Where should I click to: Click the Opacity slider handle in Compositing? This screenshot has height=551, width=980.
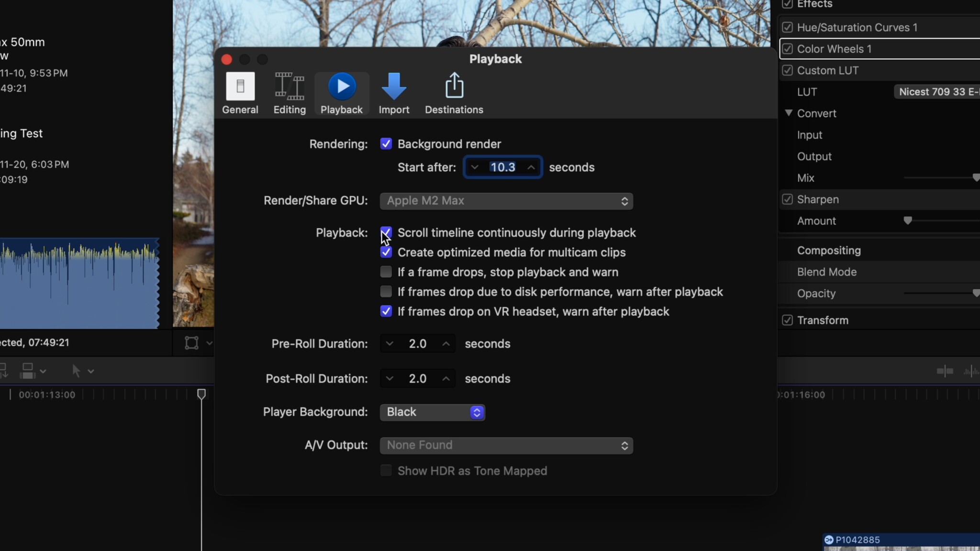[x=976, y=293]
